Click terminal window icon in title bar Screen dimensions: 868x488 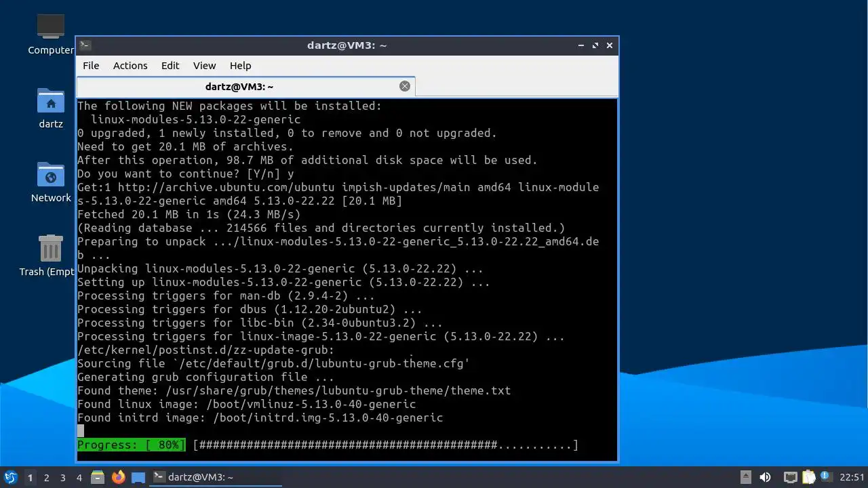point(85,45)
